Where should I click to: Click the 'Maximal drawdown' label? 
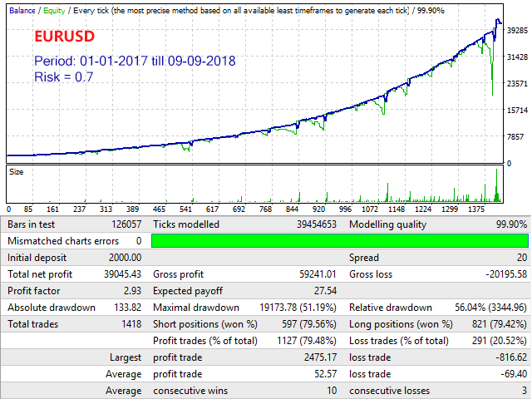tap(196, 308)
